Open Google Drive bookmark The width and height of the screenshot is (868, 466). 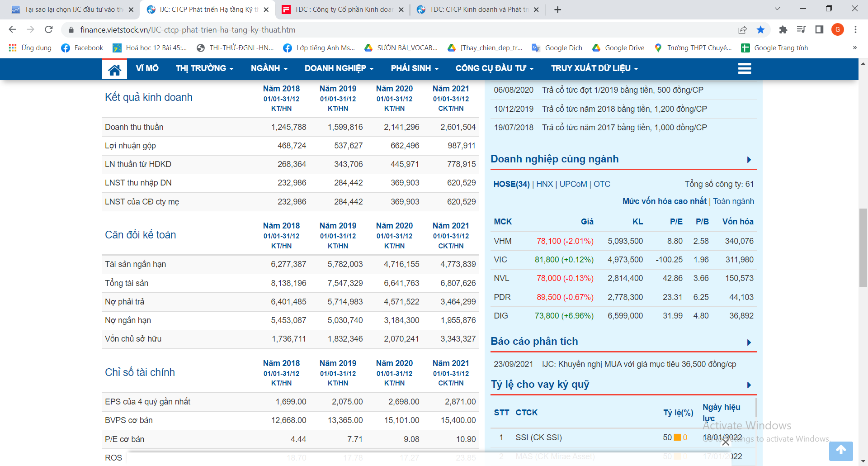(618, 48)
